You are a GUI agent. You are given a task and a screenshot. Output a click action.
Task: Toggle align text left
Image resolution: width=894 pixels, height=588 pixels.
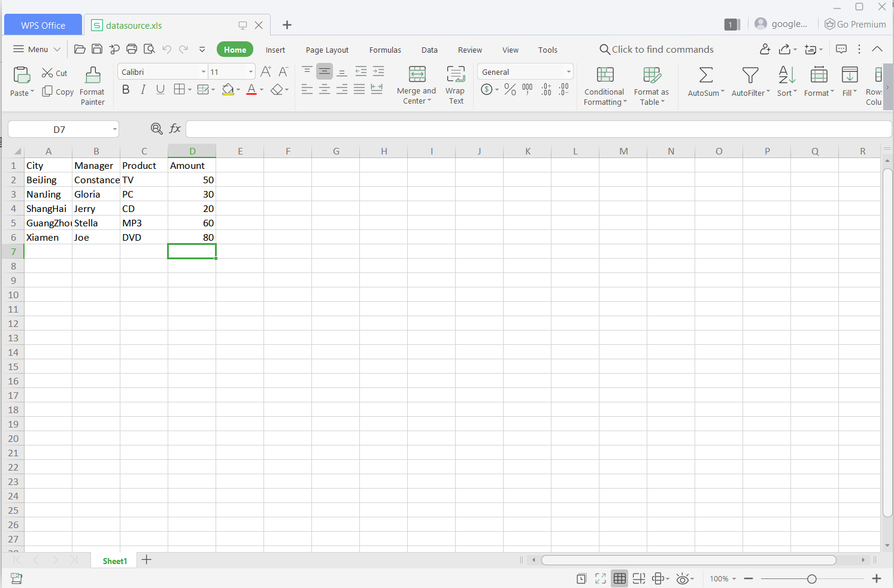click(307, 89)
